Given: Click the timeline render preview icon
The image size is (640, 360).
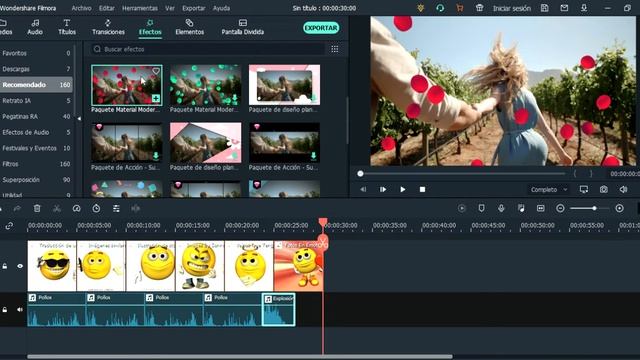Looking at the screenshot, I should [x=462, y=208].
